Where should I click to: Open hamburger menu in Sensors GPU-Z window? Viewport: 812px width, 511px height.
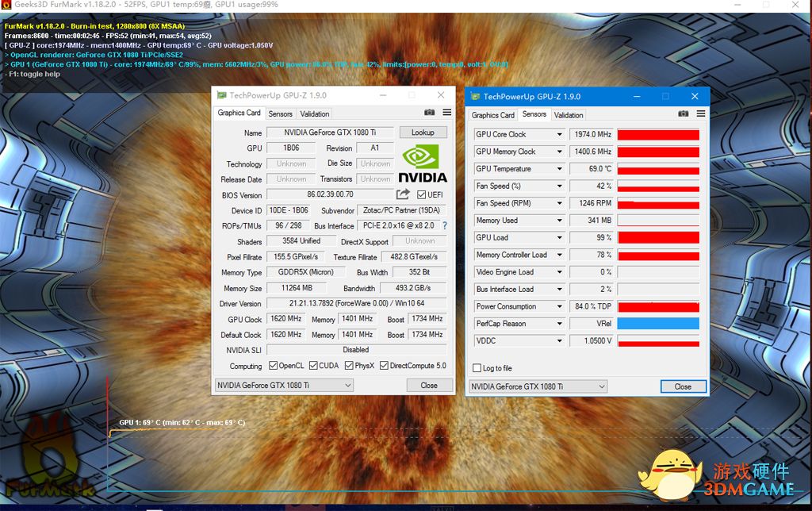click(701, 113)
